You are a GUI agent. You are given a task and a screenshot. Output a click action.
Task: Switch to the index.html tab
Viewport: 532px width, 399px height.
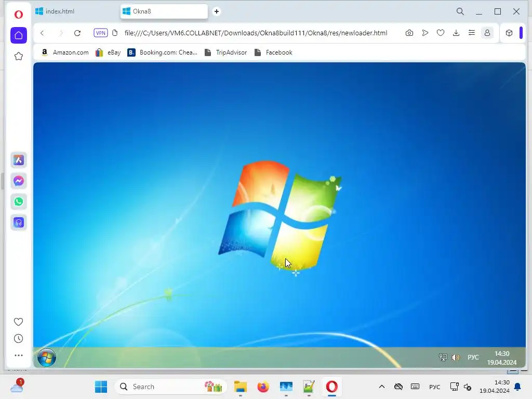[x=75, y=11]
